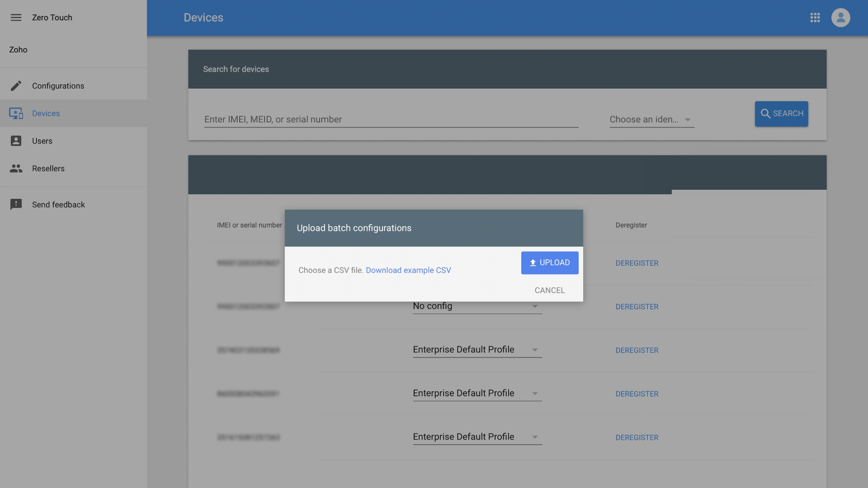The image size is (868, 488).
Task: Click the Users contact icon
Action: (x=16, y=141)
